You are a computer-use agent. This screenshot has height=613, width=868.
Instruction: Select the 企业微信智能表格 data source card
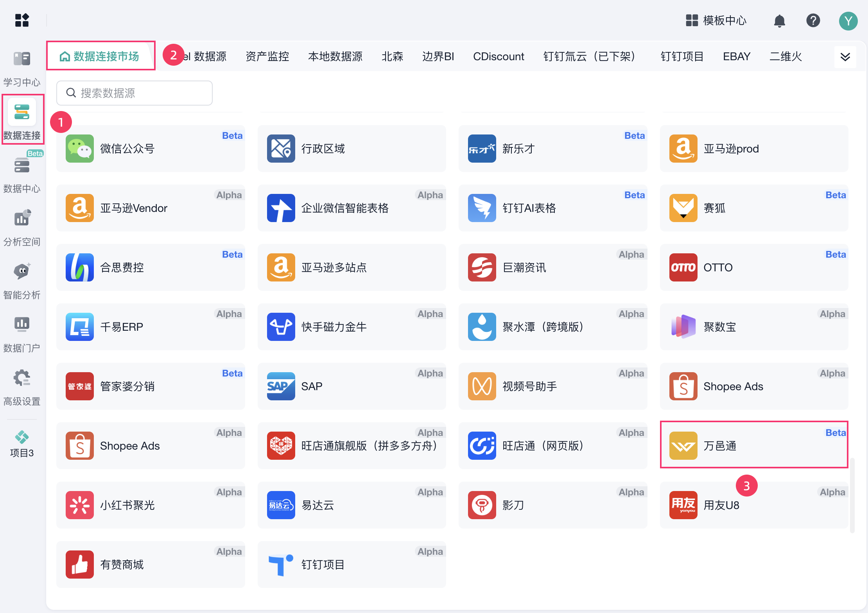352,208
